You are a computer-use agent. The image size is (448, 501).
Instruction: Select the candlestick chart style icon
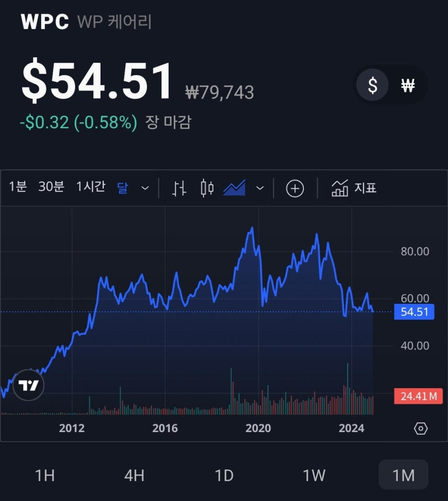(x=207, y=188)
